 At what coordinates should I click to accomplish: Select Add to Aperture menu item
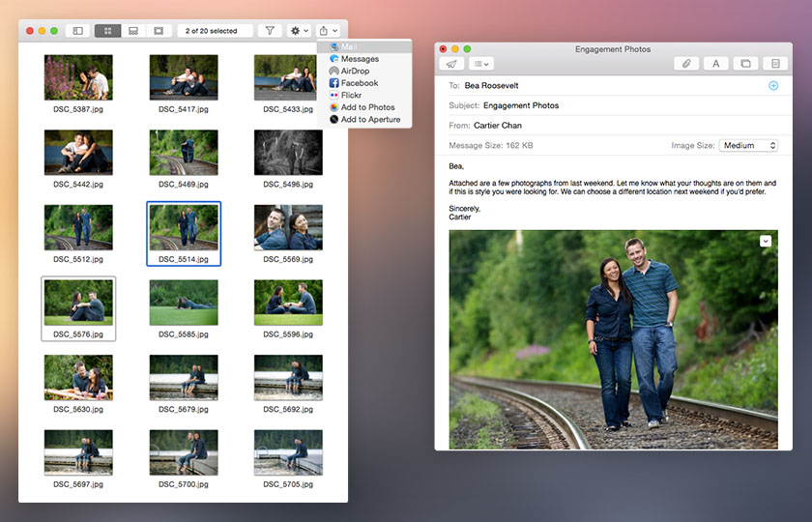pyautogui.click(x=370, y=120)
